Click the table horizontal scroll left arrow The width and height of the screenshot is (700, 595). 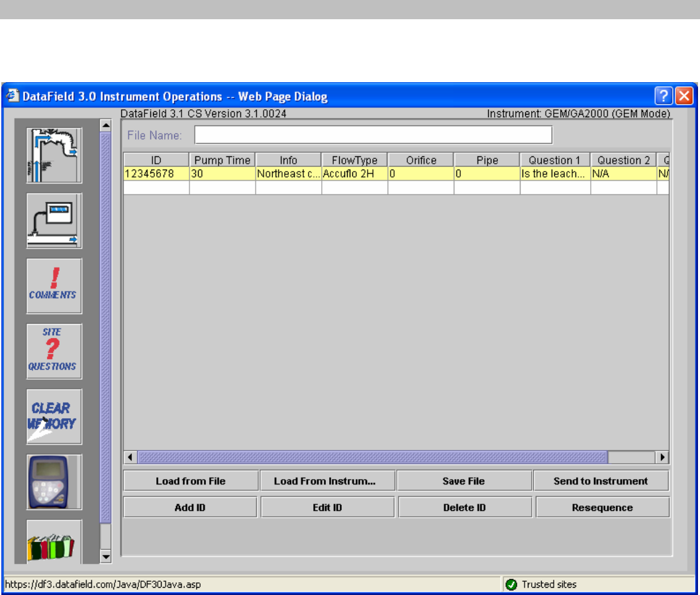130,457
